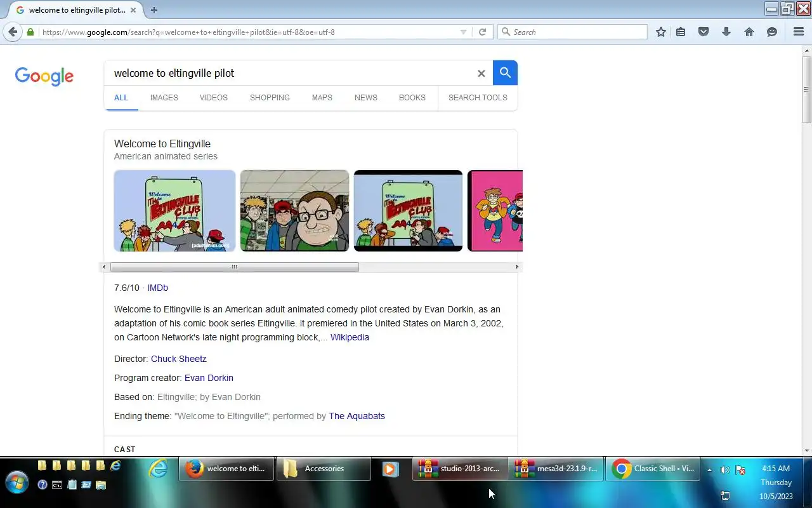The image size is (812, 508).
Task: Click the image carousel horizontal scrollbar thumb
Action: click(235, 267)
